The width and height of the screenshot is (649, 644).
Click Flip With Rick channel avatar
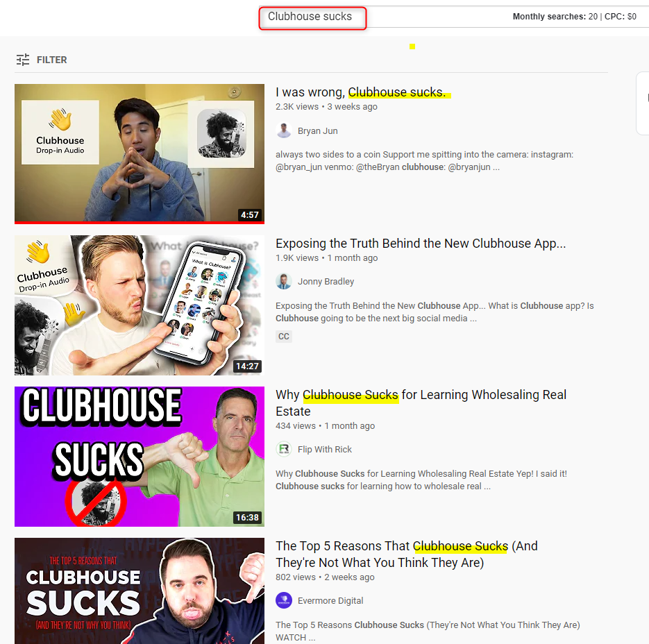[x=284, y=450]
